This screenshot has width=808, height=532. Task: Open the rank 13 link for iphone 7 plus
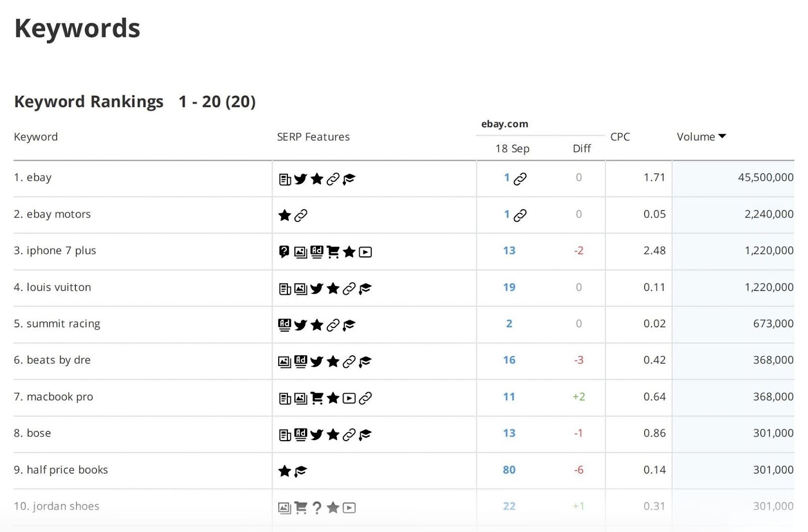(x=509, y=250)
